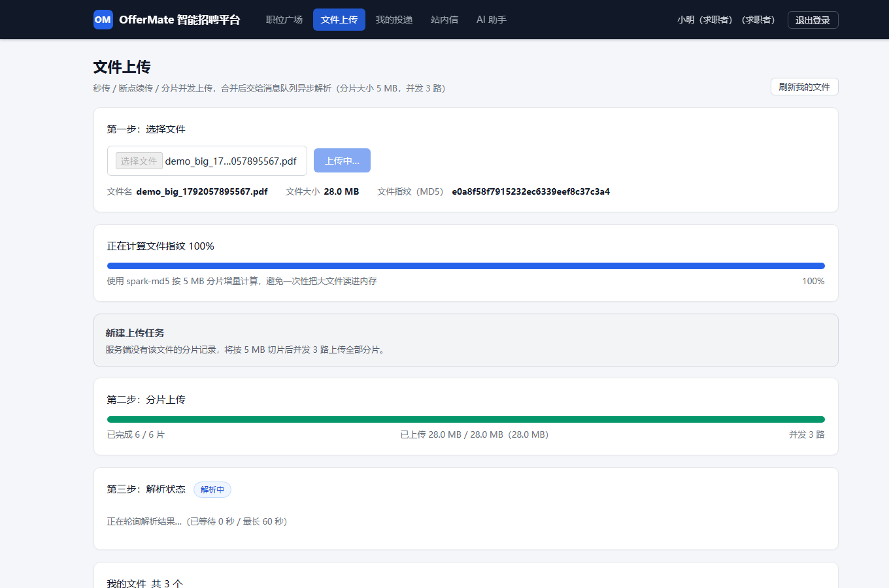This screenshot has height=588, width=889.
Task: Click the 选择文件 file chooser button
Action: (x=139, y=161)
